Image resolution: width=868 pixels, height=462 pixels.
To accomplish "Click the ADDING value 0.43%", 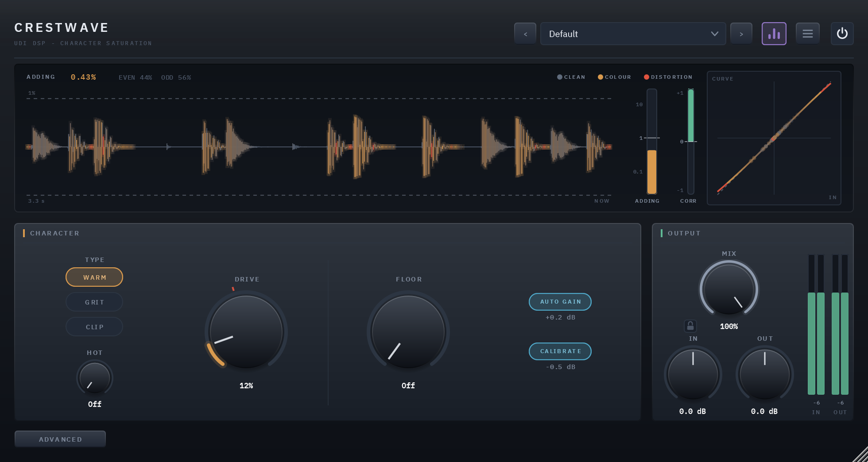I will click(x=83, y=77).
